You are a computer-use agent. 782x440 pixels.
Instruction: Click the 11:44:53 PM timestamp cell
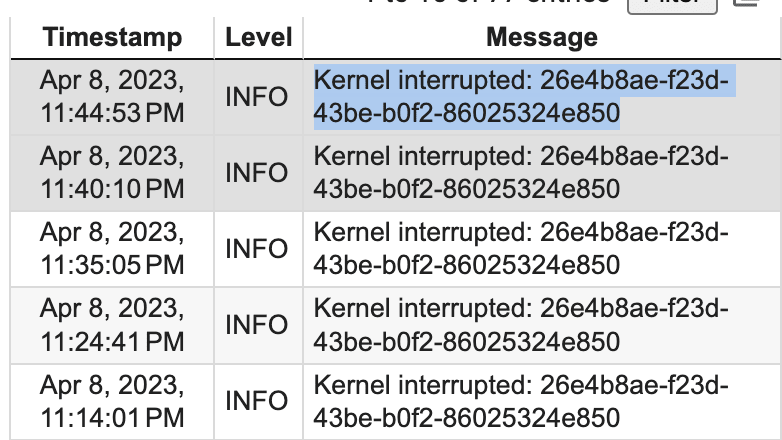(112, 97)
